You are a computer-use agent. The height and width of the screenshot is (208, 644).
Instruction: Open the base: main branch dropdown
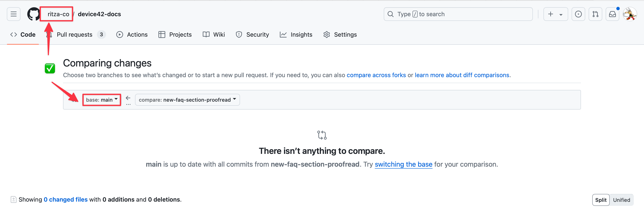102,100
